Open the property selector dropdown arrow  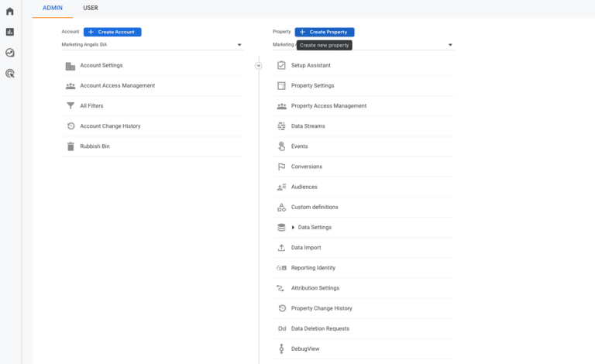450,45
